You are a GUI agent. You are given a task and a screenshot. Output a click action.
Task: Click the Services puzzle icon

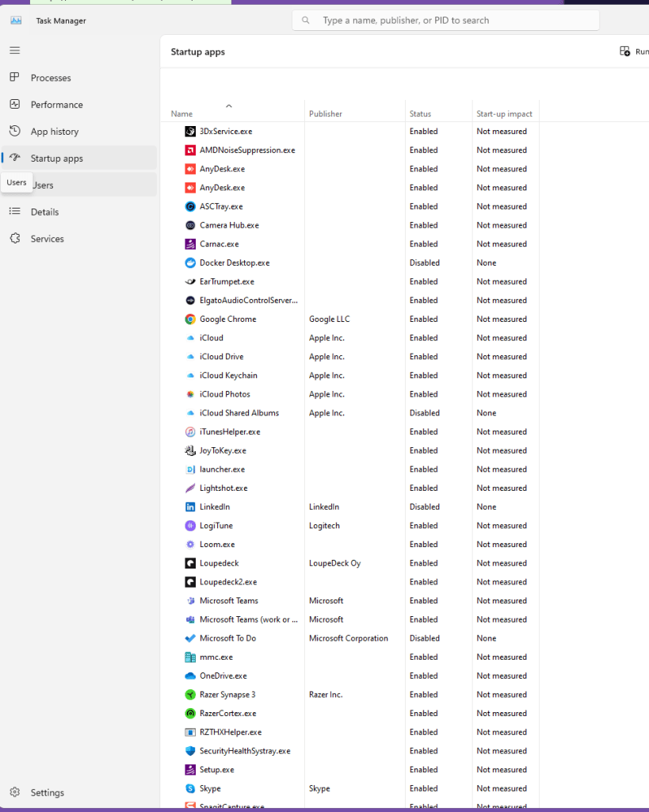click(x=14, y=238)
